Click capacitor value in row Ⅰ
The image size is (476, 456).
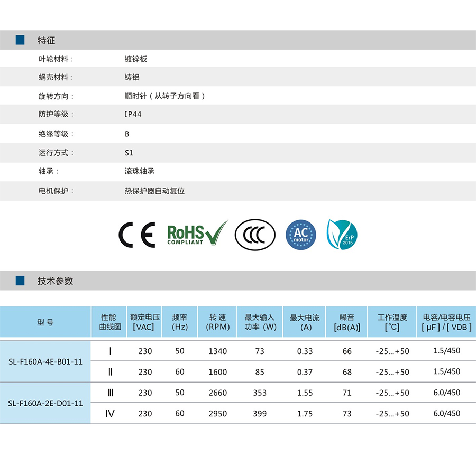coord(446,351)
